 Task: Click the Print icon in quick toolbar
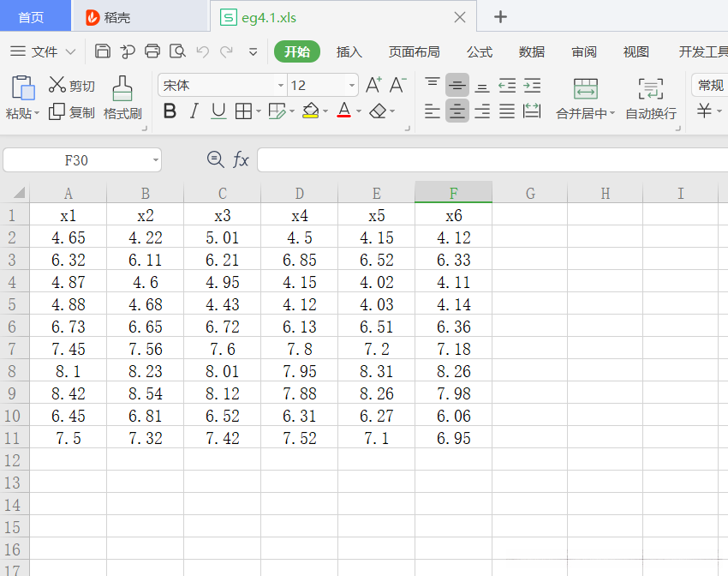tap(152, 51)
